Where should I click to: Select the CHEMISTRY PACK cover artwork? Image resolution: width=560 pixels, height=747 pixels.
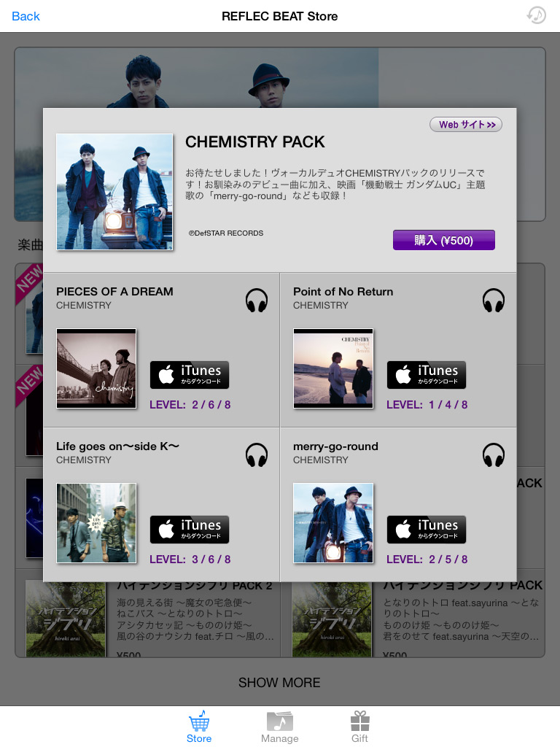click(114, 192)
